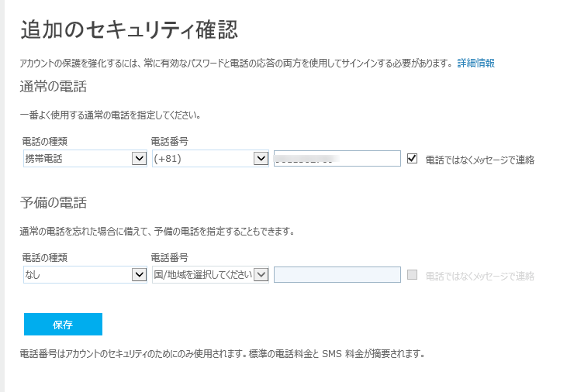Screen dimensions: 567x392
Task: Click the 電話番号 label under 予備の電話
Action: coord(171,258)
